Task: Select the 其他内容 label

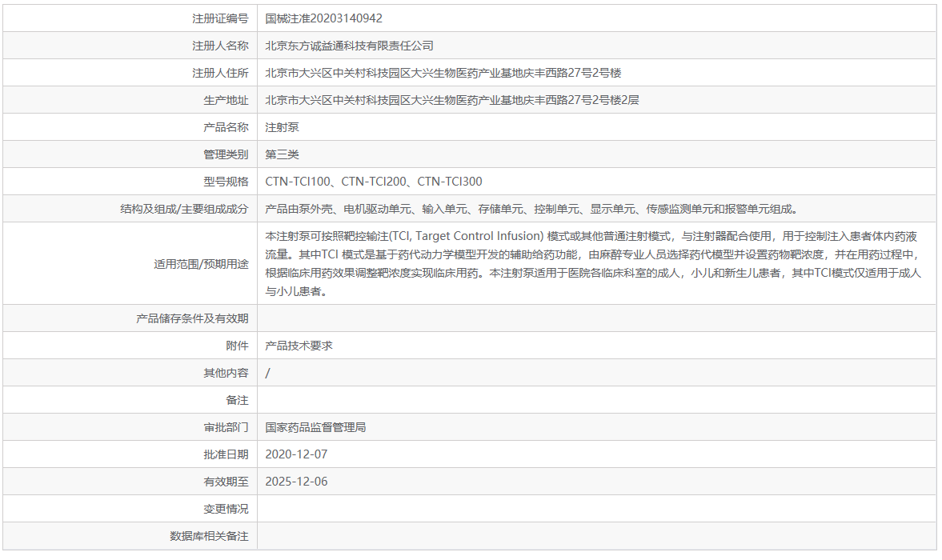Action: (225, 373)
